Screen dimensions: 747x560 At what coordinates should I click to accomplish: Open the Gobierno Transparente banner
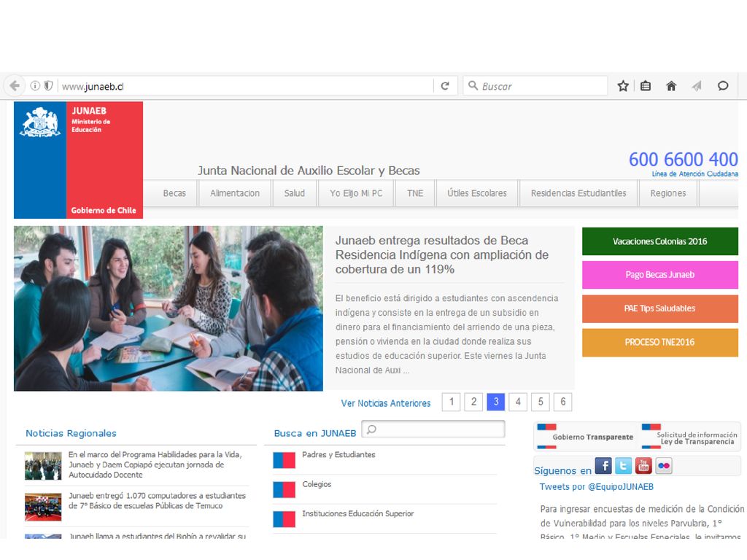pyautogui.click(x=586, y=436)
